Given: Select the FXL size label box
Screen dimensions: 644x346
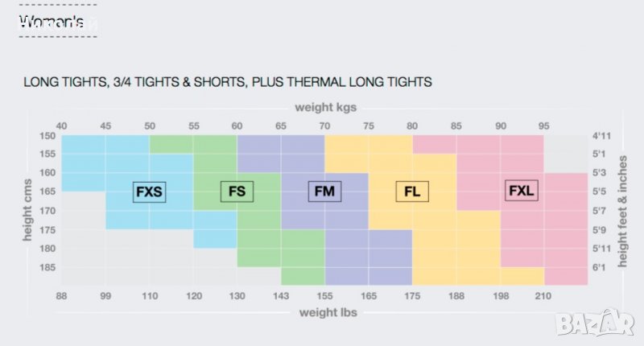Looking at the screenshot, I should pos(522,192).
